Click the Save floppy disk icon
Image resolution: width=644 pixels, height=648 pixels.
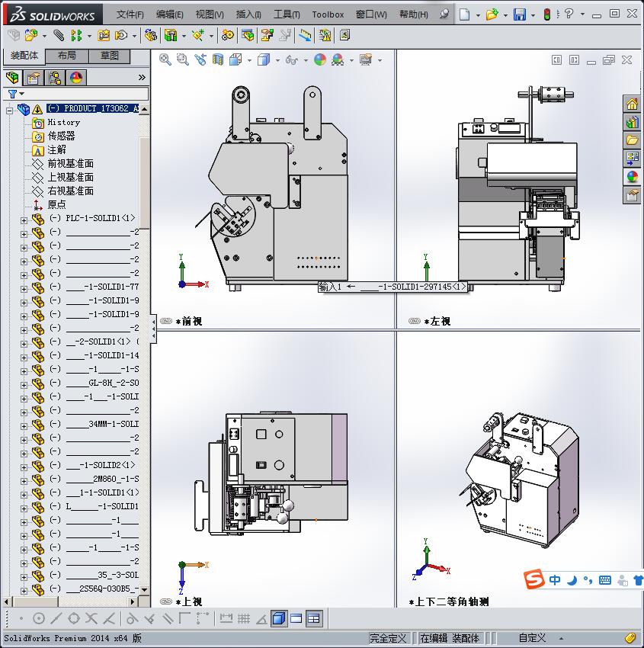[x=519, y=14]
